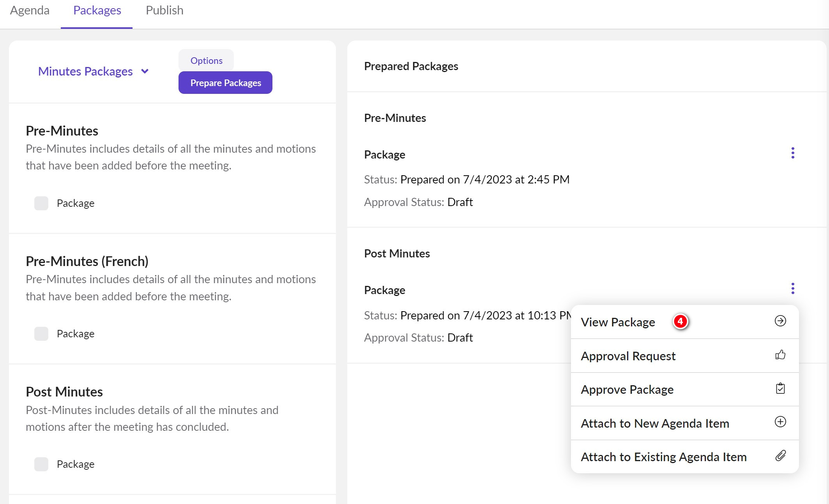Select Approve Package from the menu
The height and width of the screenshot is (504, 829).
(627, 389)
